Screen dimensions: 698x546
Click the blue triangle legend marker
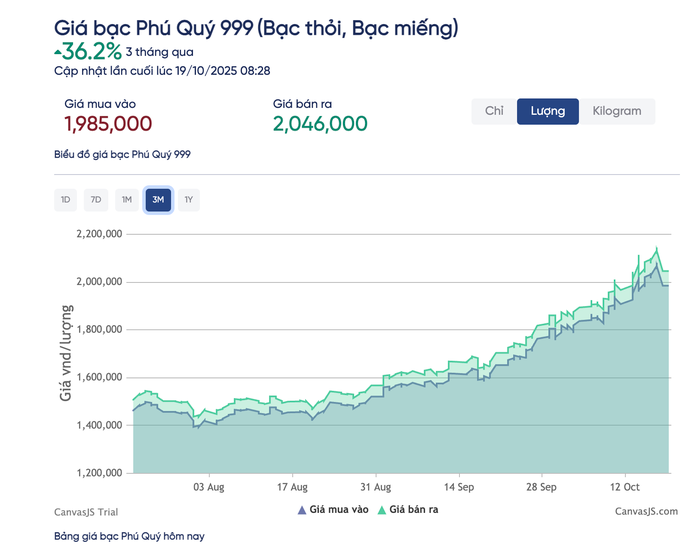(x=302, y=510)
